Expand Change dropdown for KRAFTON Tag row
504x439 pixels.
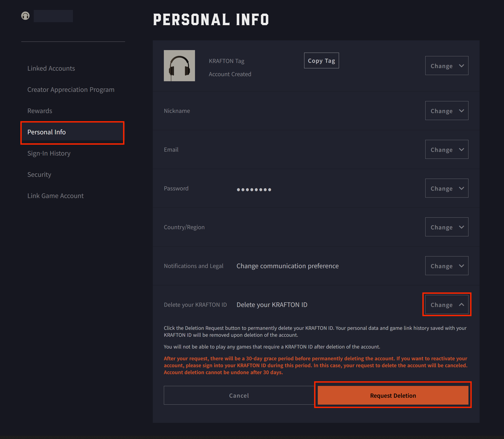point(447,66)
